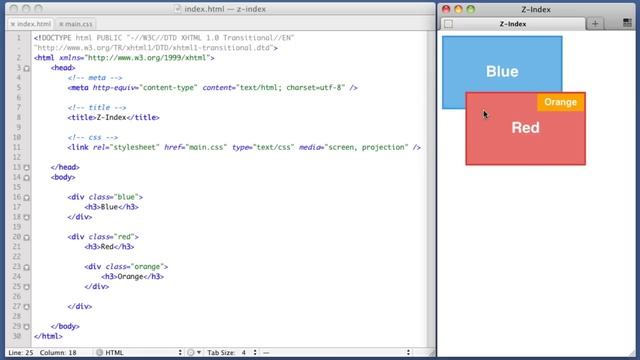640x360 pixels.
Task: Click the meta http-equiv tag on line 5
Action: click(x=213, y=88)
